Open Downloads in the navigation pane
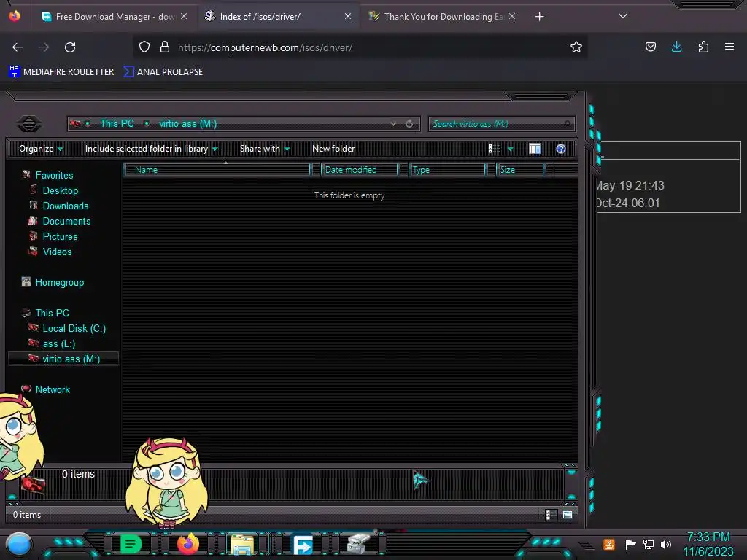This screenshot has width=747, height=560. [x=59, y=206]
